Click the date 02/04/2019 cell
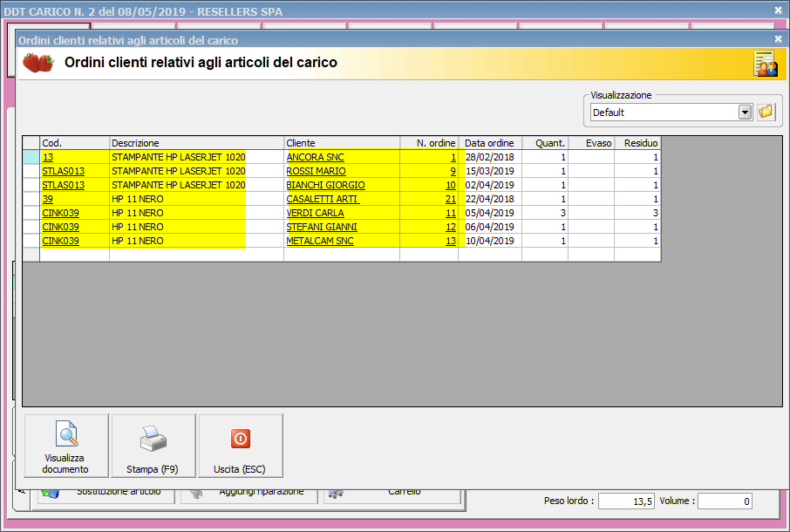The width and height of the screenshot is (790, 532). (490, 185)
